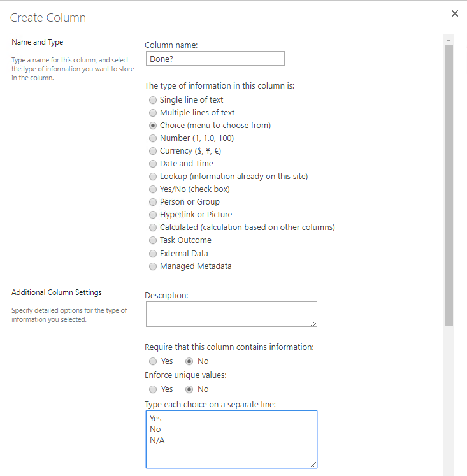Screen dimensions: 467x476
Task: Close the Create Column dialog
Action: [x=454, y=13]
